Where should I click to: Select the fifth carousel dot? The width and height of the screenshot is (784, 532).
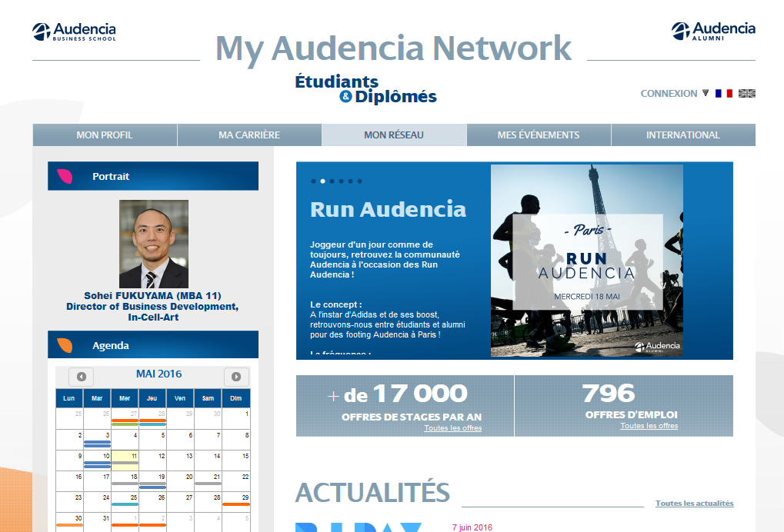[351, 181]
